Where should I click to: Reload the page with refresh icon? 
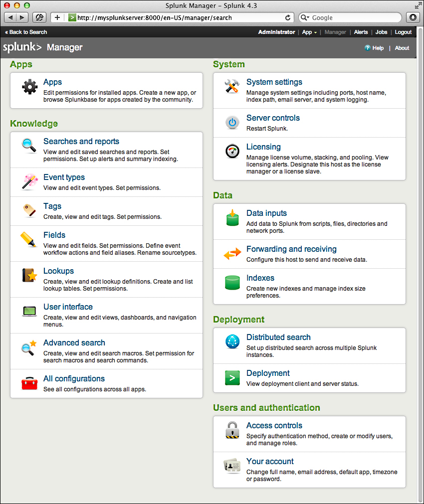click(x=288, y=17)
